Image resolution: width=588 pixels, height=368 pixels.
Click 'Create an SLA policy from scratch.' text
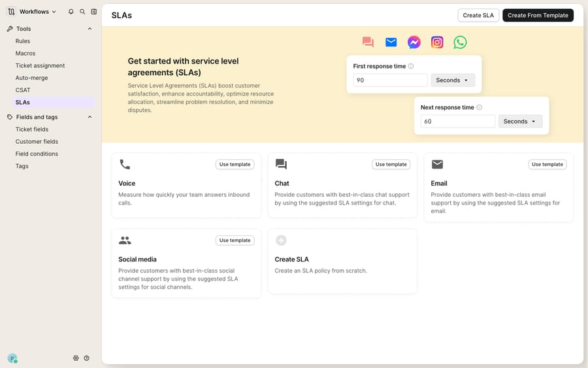coord(321,271)
